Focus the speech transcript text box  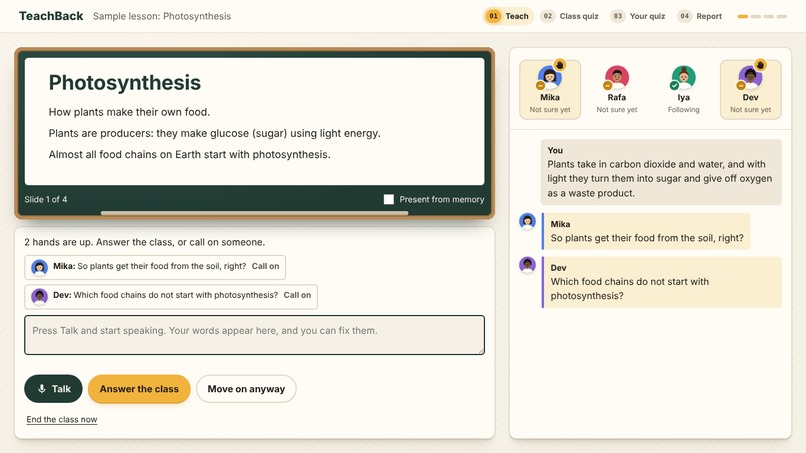pos(254,335)
